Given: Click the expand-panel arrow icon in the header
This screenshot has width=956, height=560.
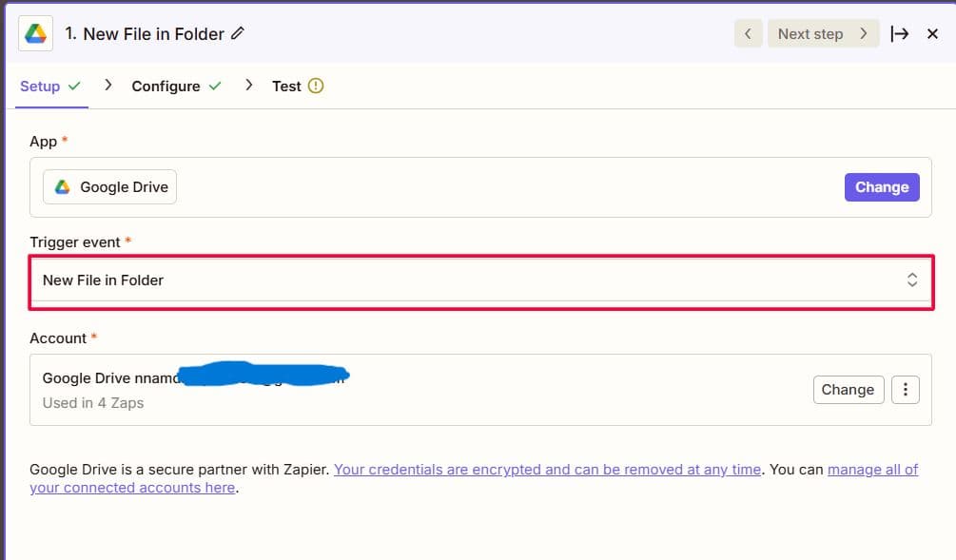Looking at the screenshot, I should pyautogui.click(x=900, y=33).
